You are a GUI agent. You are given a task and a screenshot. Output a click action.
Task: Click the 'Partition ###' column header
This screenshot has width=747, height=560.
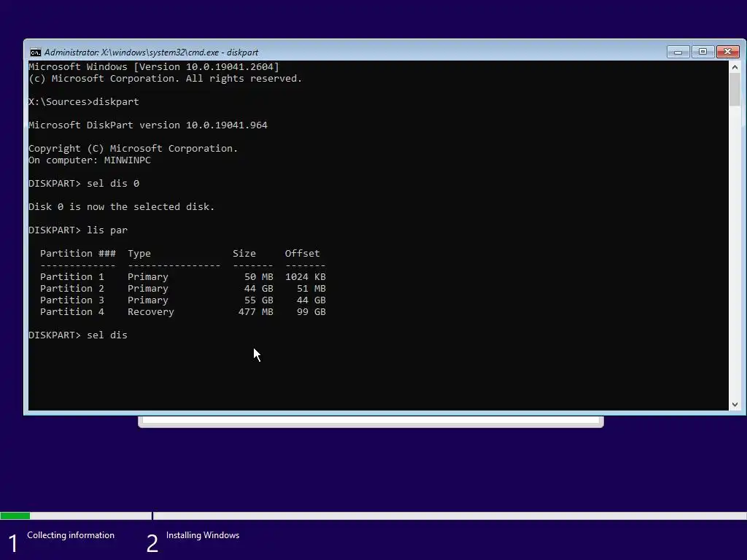click(77, 253)
